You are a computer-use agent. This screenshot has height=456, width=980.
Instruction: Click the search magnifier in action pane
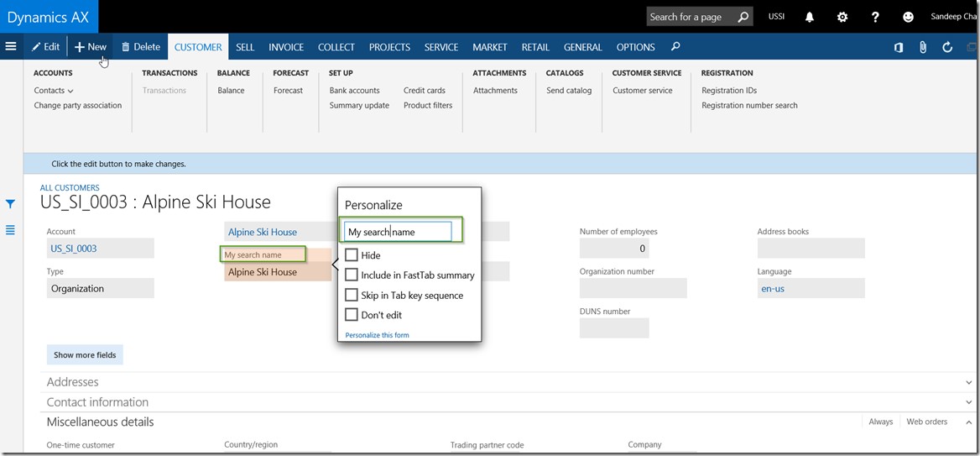coord(676,47)
